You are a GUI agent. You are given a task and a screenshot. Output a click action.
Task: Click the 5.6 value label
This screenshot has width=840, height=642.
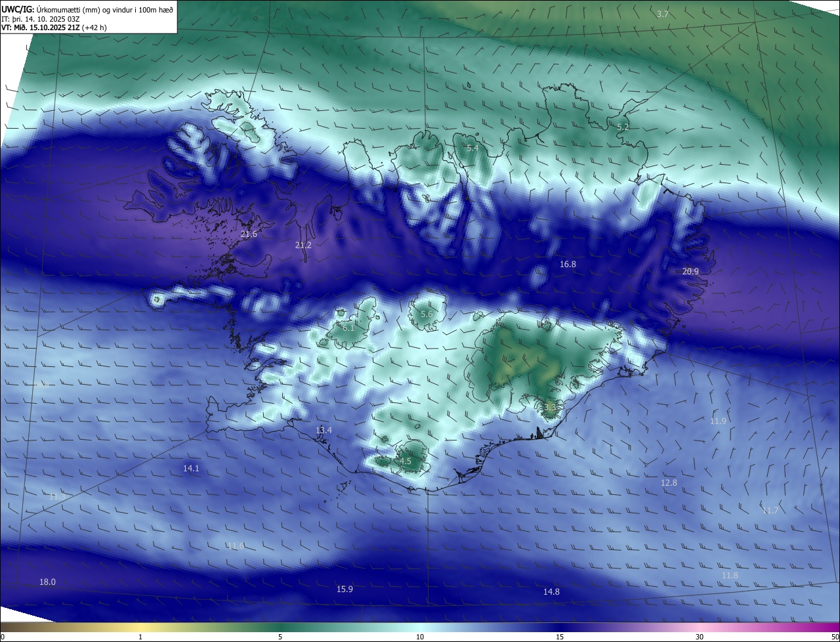point(427,314)
